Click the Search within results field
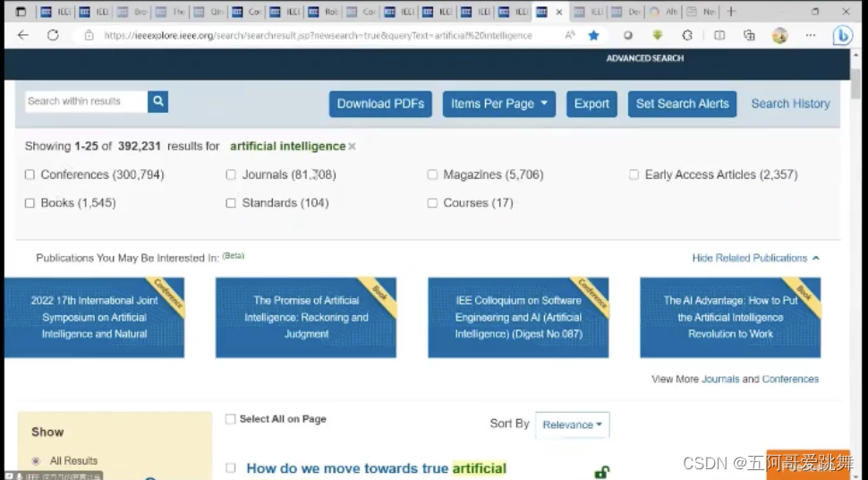 pos(87,101)
